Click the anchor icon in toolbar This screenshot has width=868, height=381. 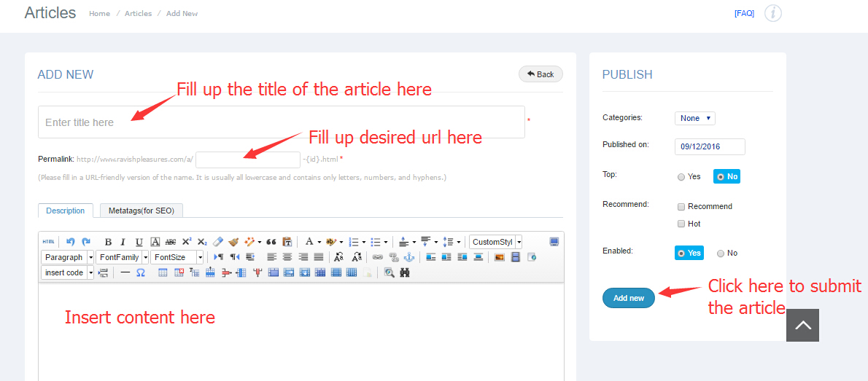409,257
